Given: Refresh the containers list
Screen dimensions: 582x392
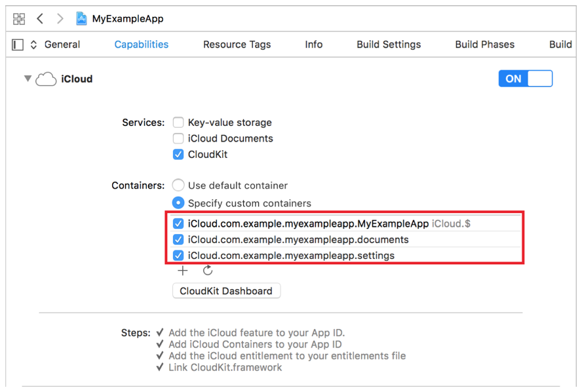Looking at the screenshot, I should [x=208, y=271].
